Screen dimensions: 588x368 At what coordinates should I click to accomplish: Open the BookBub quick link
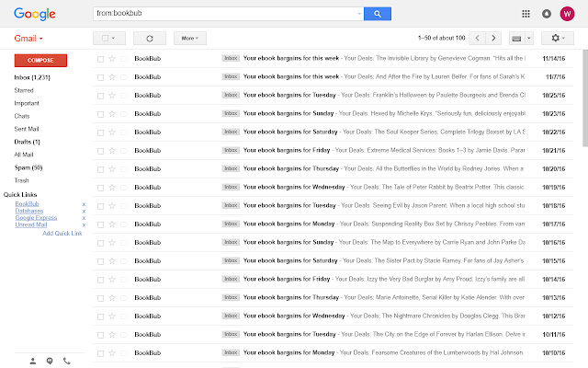tap(27, 204)
